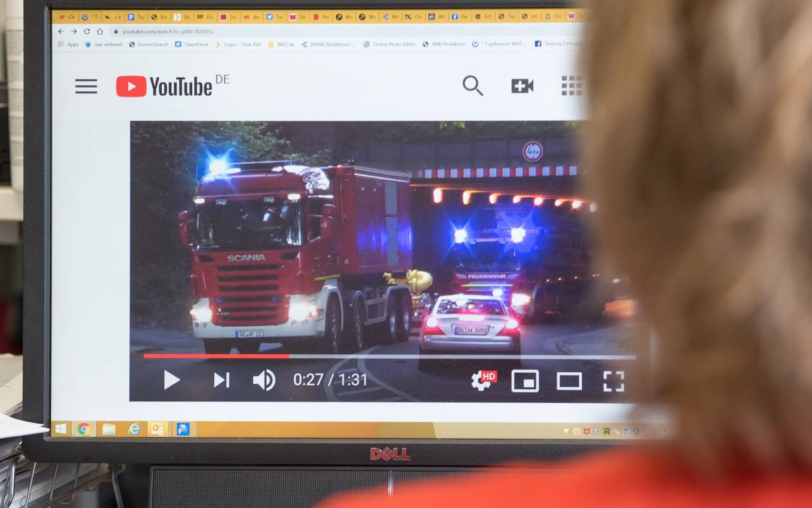Open the video settings gear
Image resolution: width=812 pixels, height=508 pixels.
pos(482,380)
